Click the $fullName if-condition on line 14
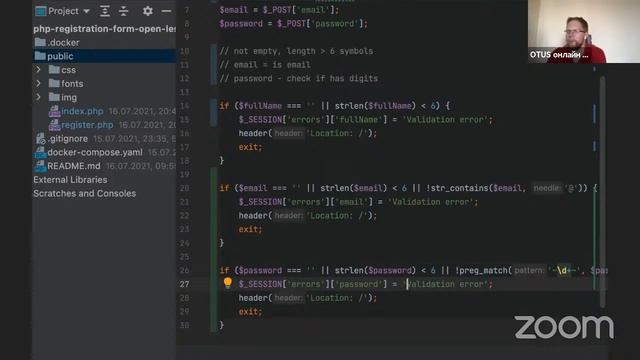640x360 pixels. click(x=334, y=106)
